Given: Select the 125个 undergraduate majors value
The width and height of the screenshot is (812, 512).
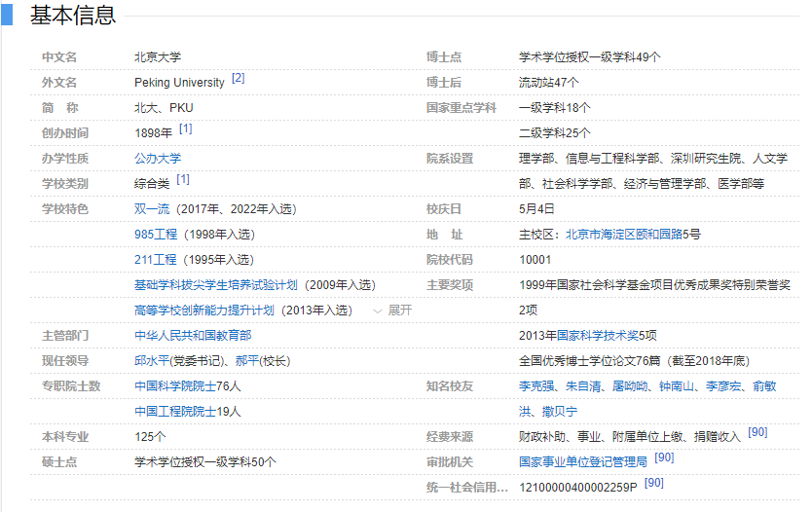Looking at the screenshot, I should [x=150, y=437].
